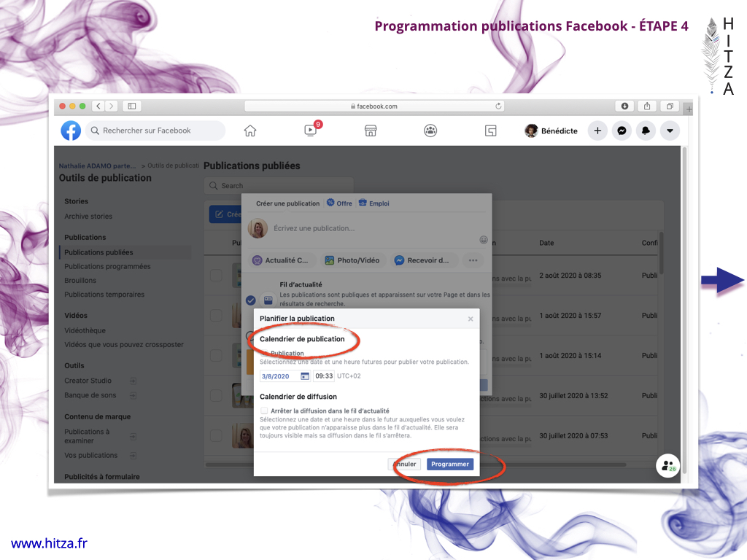Click the Facebook home icon

[250, 131]
